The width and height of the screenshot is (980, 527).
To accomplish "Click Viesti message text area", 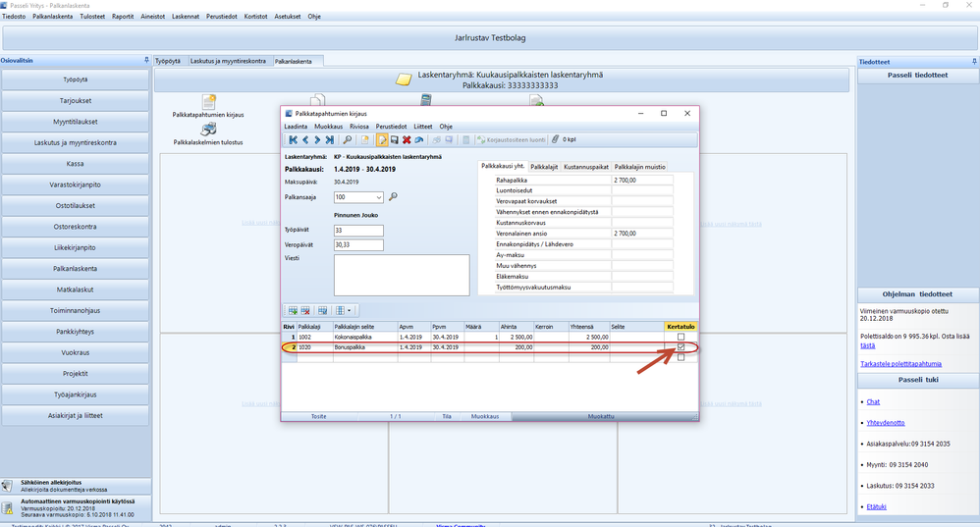I will 402,275.
